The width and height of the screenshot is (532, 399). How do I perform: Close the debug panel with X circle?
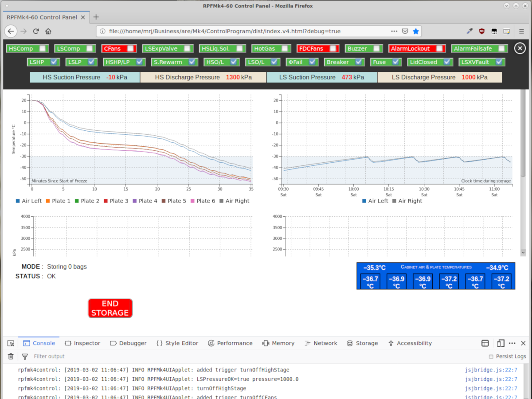tap(520, 48)
